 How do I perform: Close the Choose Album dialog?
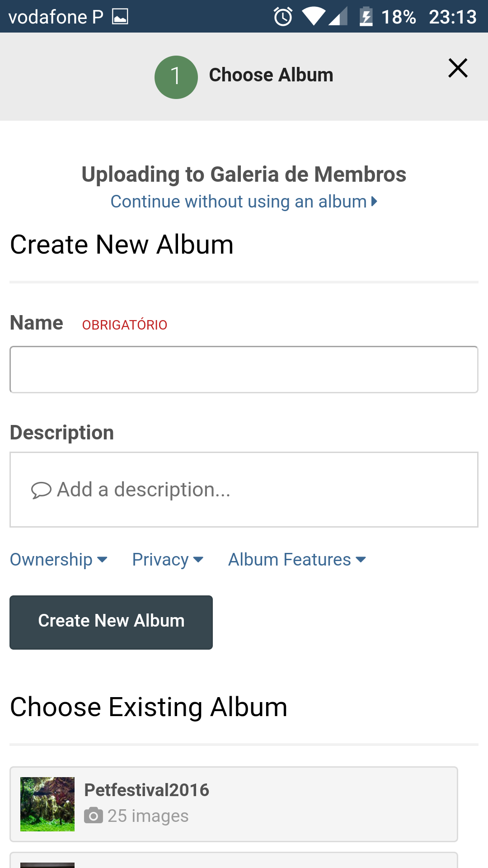click(458, 68)
